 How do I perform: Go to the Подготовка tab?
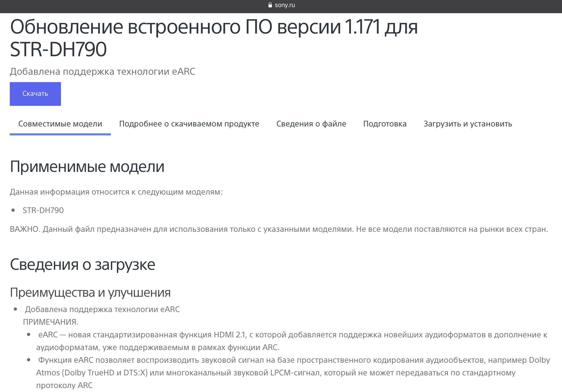pyautogui.click(x=385, y=124)
